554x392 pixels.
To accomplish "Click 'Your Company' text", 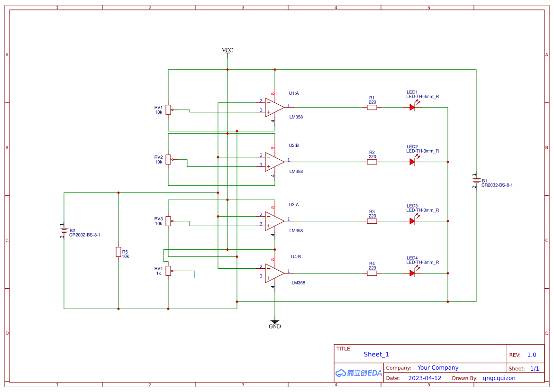I will (438, 368).
